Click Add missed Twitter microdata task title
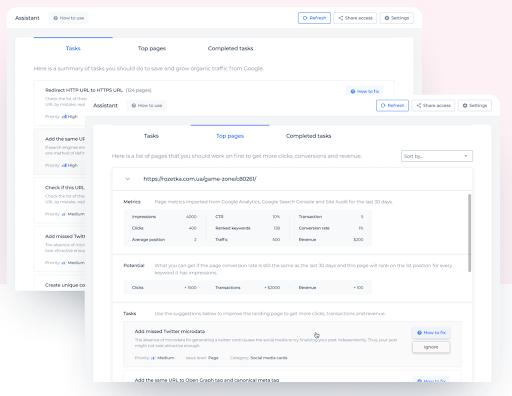This screenshot has height=396, width=512. (x=170, y=331)
